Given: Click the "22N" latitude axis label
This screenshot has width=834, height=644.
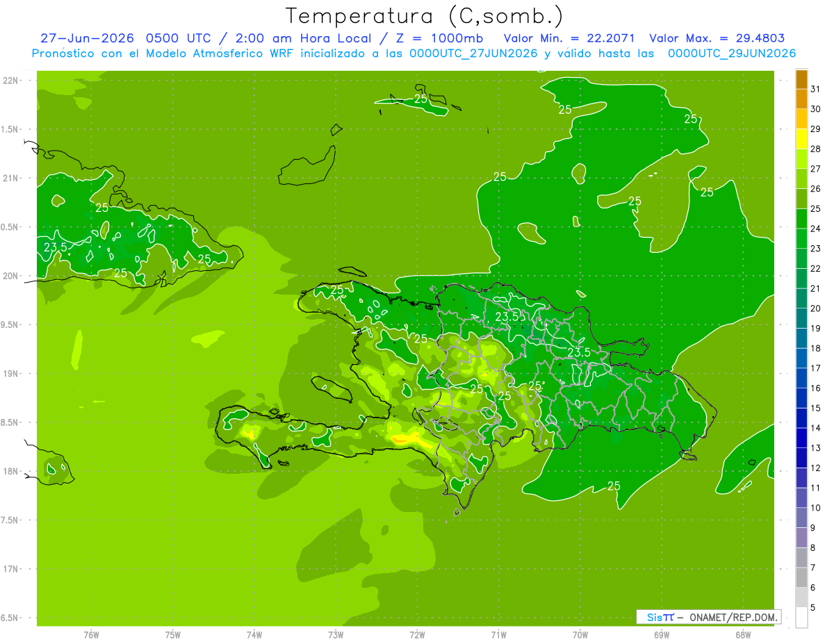Looking at the screenshot, I should 12,81.
